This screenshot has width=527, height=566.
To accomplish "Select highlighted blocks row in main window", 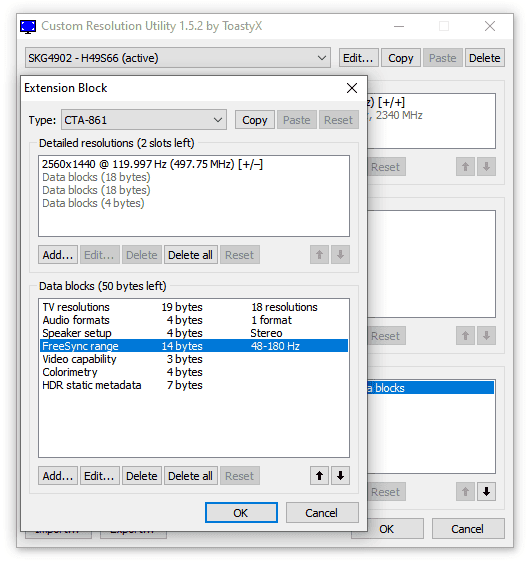I will (x=431, y=388).
